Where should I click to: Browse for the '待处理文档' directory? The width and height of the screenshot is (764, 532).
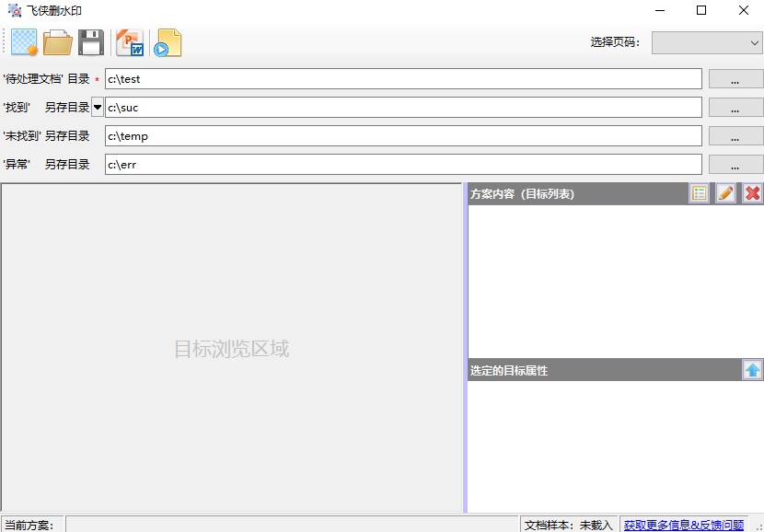click(735, 79)
